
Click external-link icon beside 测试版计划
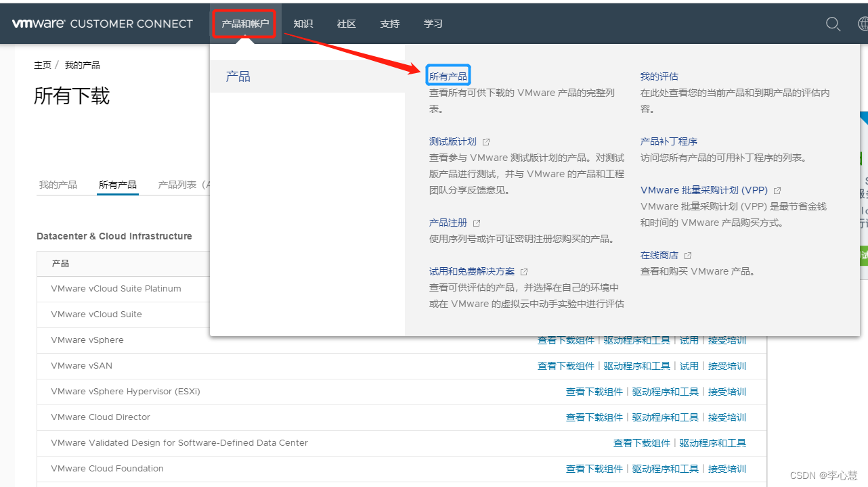coord(486,142)
